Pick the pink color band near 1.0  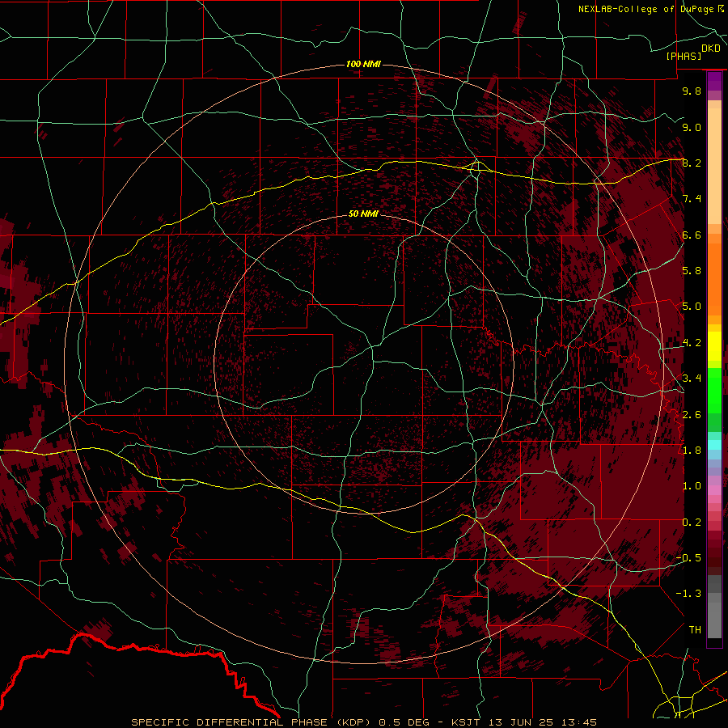point(714,489)
